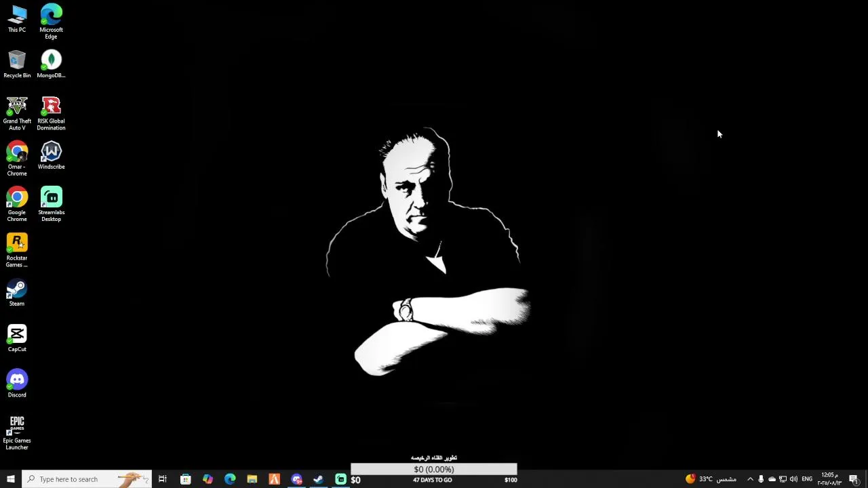Select the Google Chrome desktop shortcut
Viewport: 868px width, 488px height.
[x=17, y=205]
